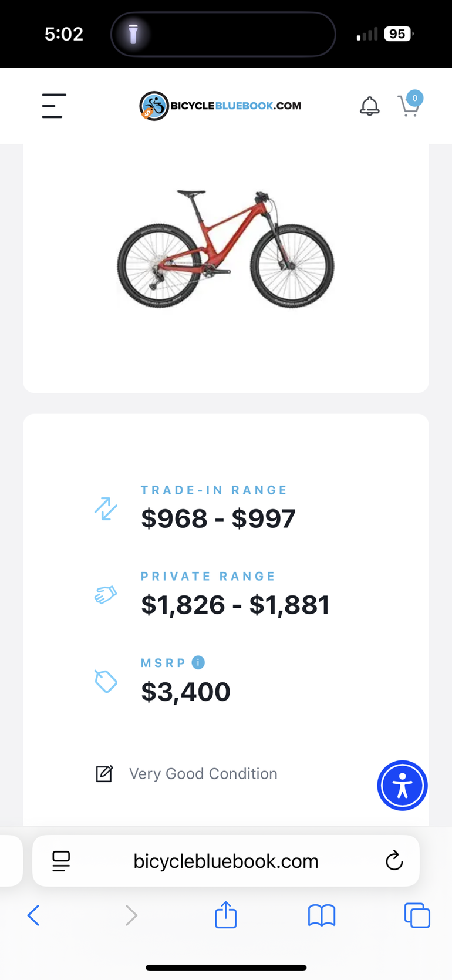
Task: Go back to previous page
Action: [33, 915]
